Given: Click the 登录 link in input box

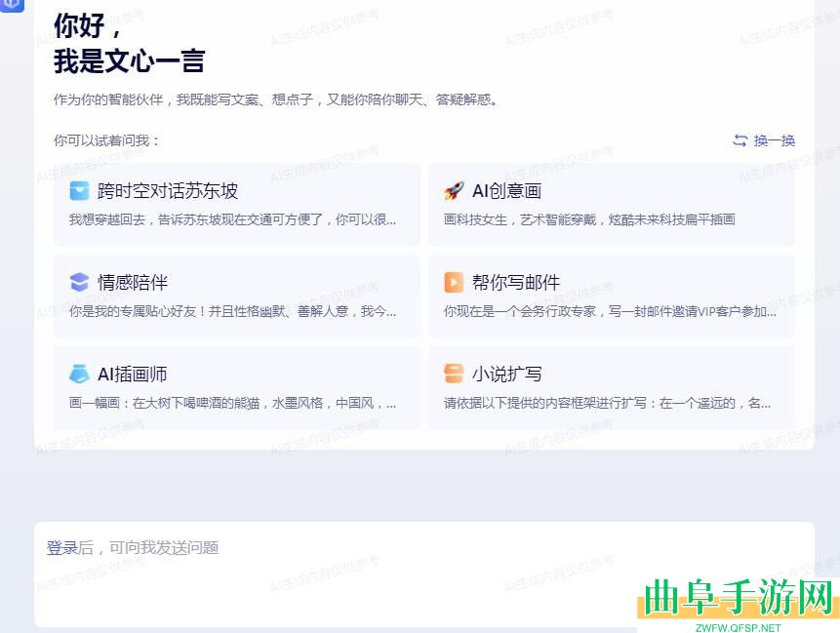Looking at the screenshot, I should 62,547.
